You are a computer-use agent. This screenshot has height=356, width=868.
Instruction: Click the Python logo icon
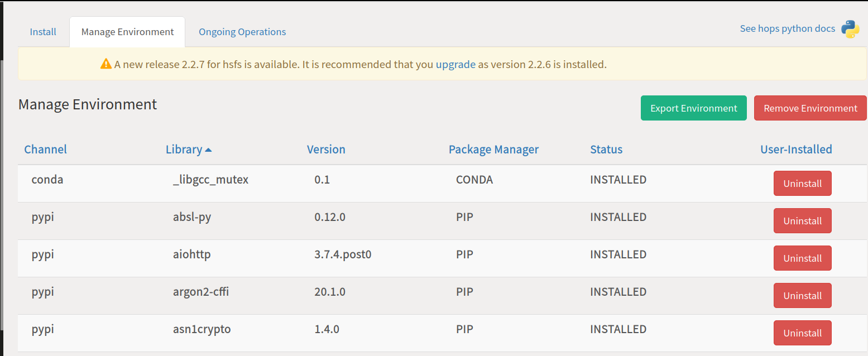849,28
